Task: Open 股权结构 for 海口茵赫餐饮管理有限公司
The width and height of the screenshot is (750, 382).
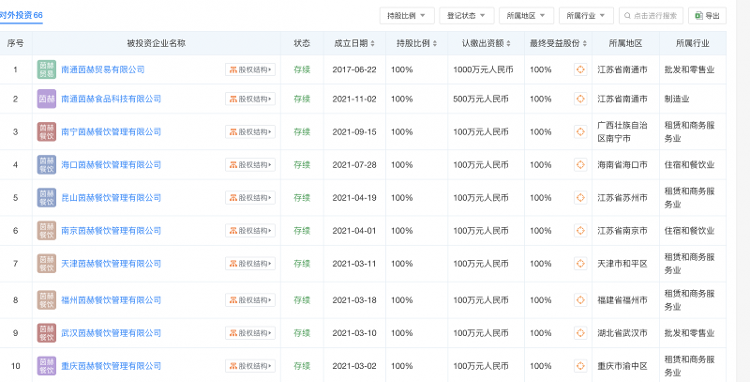Action: click(x=250, y=165)
